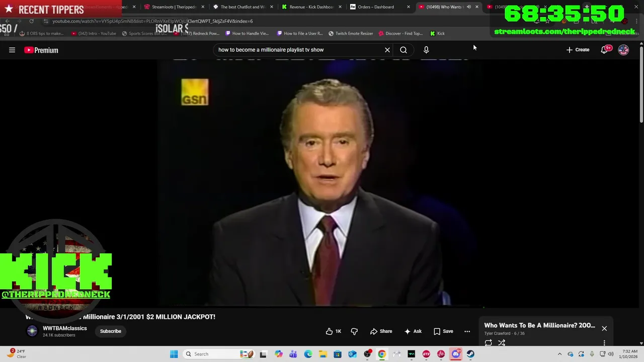Click the browser address bar URL

point(152,21)
